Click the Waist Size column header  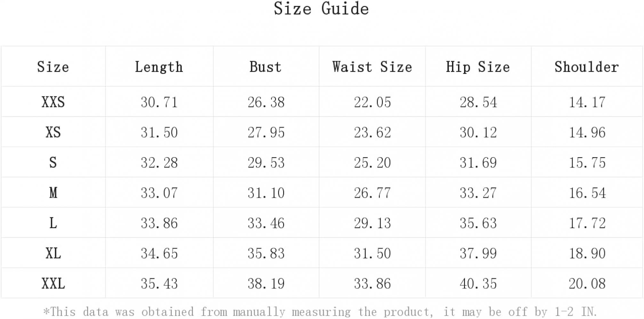372,67
